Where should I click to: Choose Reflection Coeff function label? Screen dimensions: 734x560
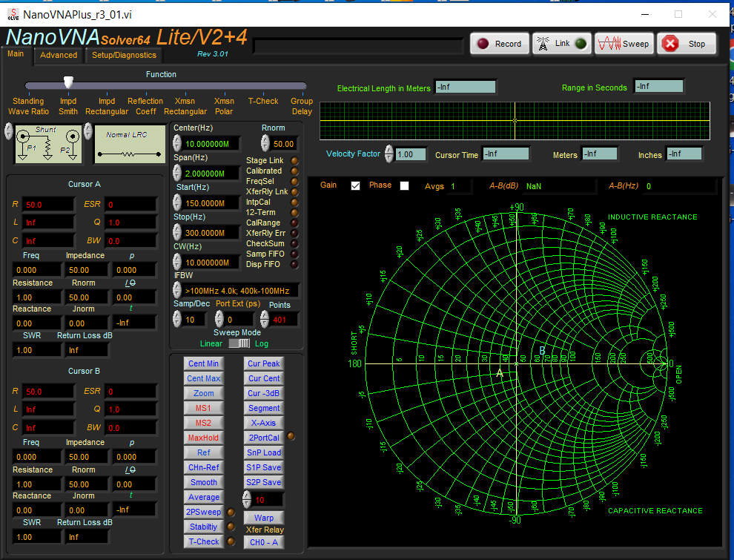tap(145, 106)
